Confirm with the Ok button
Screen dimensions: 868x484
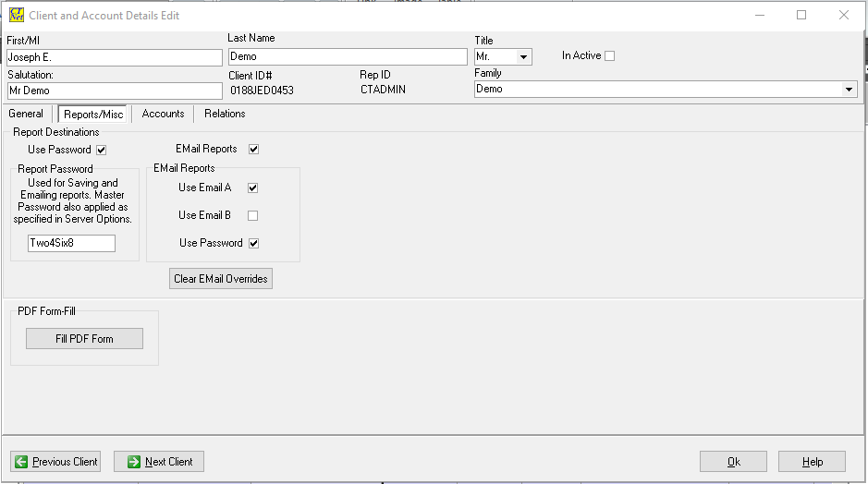point(733,462)
